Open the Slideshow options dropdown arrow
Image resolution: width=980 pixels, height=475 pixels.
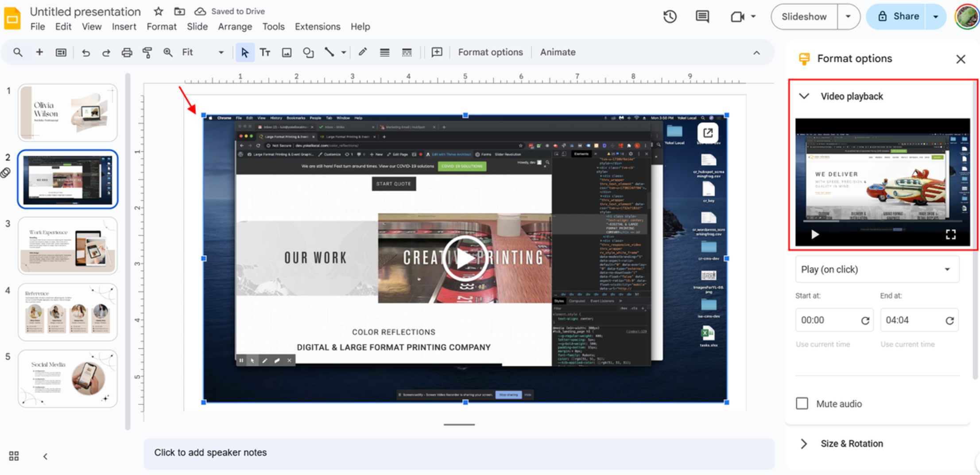click(x=848, y=17)
